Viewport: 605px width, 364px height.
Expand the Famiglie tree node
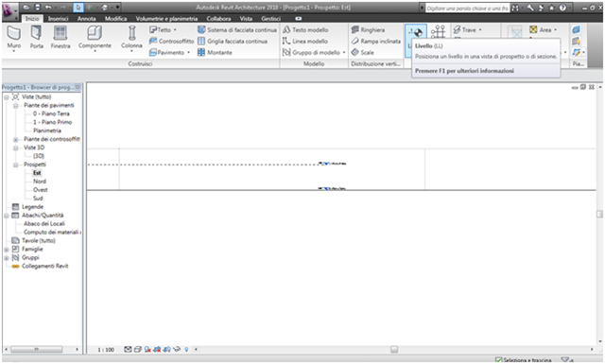pyautogui.click(x=7, y=250)
